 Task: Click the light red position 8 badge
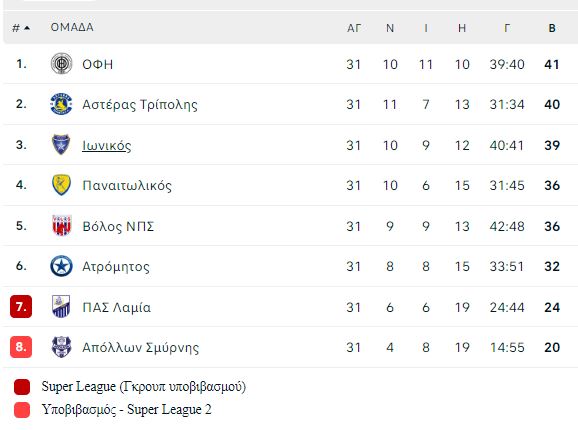click(x=21, y=347)
